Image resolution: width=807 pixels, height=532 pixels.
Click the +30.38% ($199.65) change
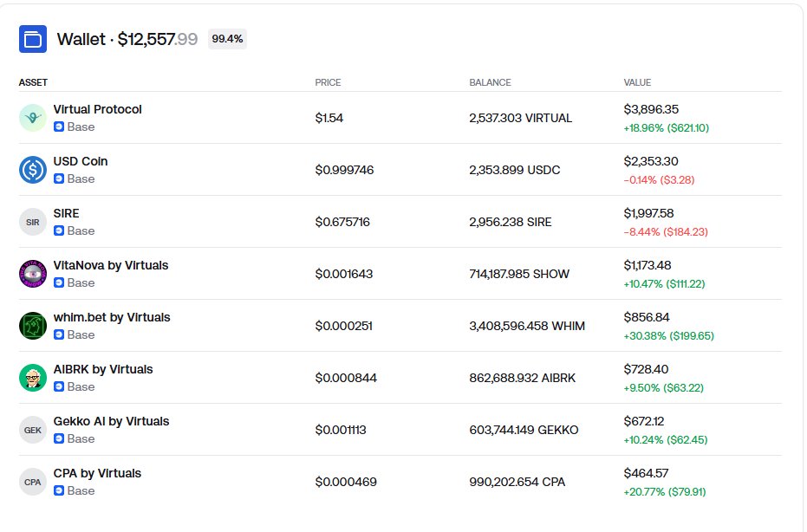point(668,335)
